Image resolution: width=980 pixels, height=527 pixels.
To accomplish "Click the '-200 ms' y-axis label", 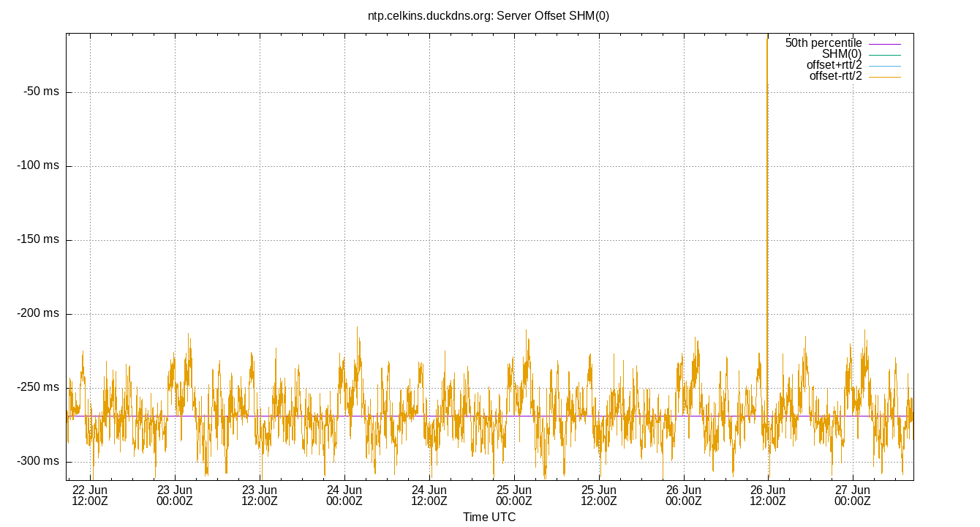I will (38, 314).
